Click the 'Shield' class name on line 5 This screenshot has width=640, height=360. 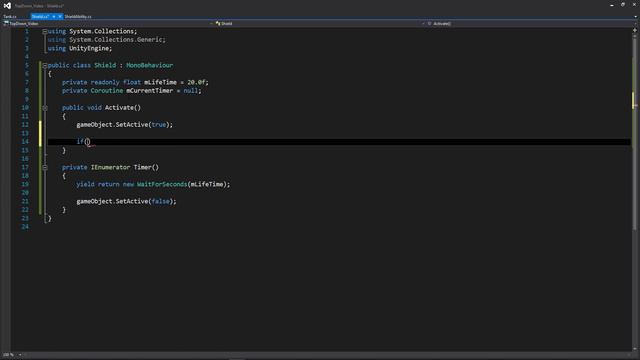[x=105, y=65]
